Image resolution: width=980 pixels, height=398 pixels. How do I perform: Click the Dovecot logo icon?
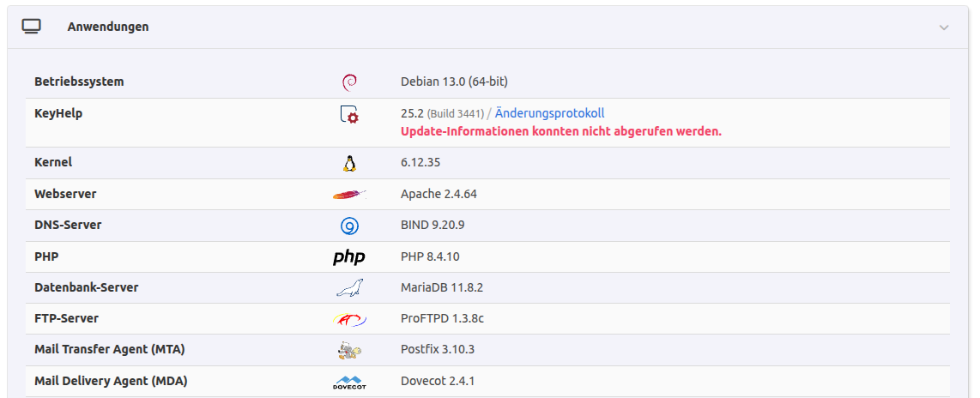point(349,382)
